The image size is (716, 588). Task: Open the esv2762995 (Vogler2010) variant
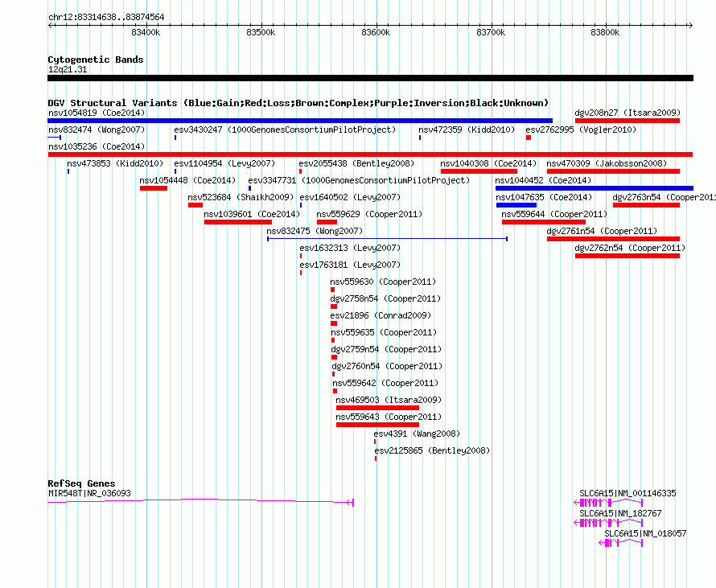(x=581, y=130)
